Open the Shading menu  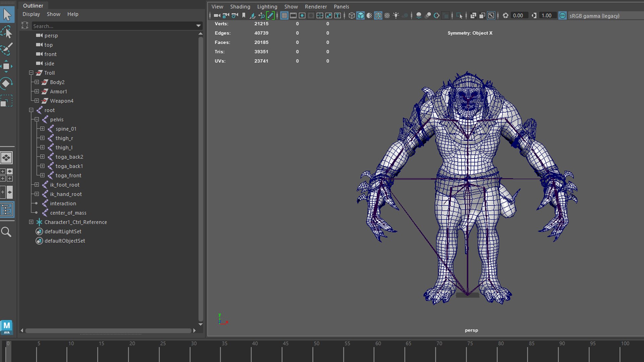coord(240,6)
